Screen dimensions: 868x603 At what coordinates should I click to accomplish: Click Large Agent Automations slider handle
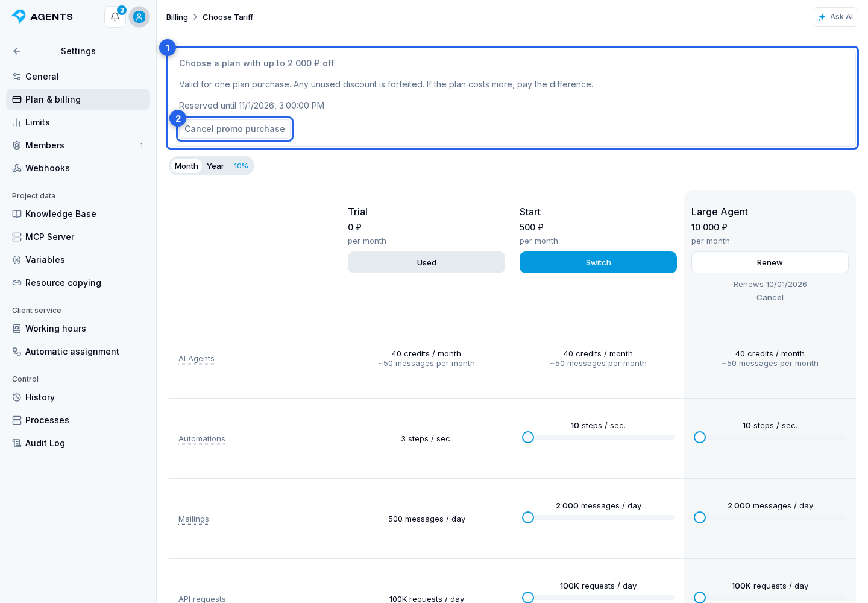click(x=700, y=437)
